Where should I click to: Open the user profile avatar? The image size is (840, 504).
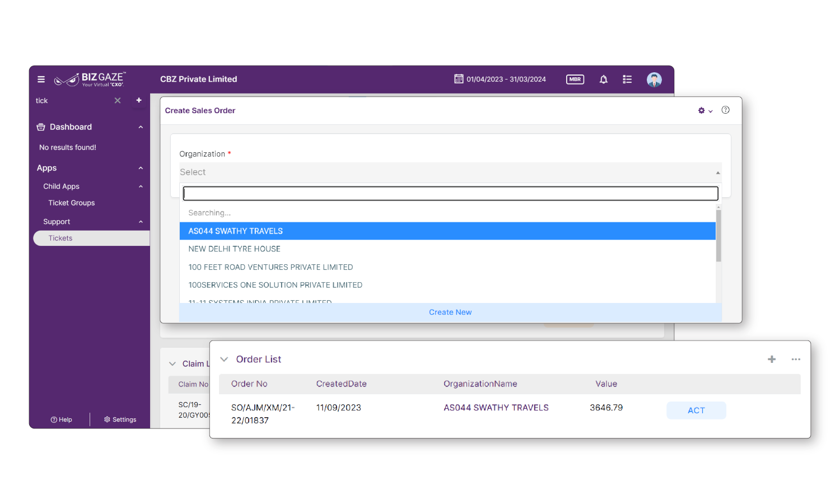pyautogui.click(x=654, y=80)
